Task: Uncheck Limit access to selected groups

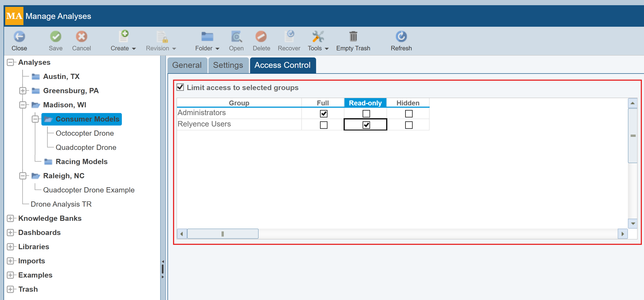Action: pyautogui.click(x=180, y=87)
